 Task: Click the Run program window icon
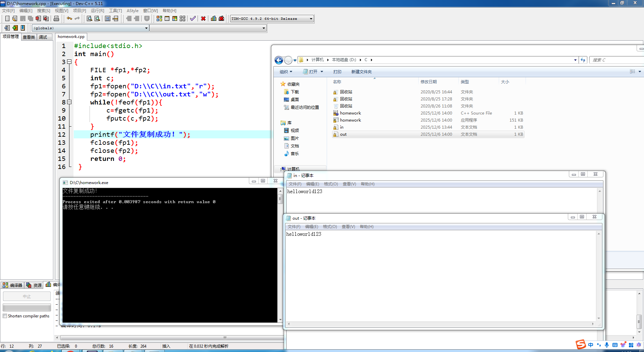coord(167,18)
